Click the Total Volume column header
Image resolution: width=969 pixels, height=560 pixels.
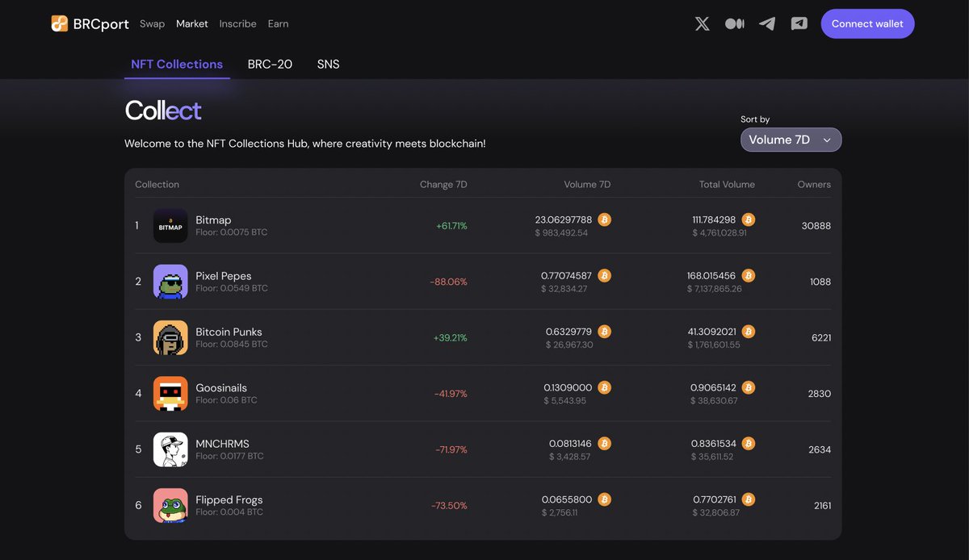[x=727, y=184]
